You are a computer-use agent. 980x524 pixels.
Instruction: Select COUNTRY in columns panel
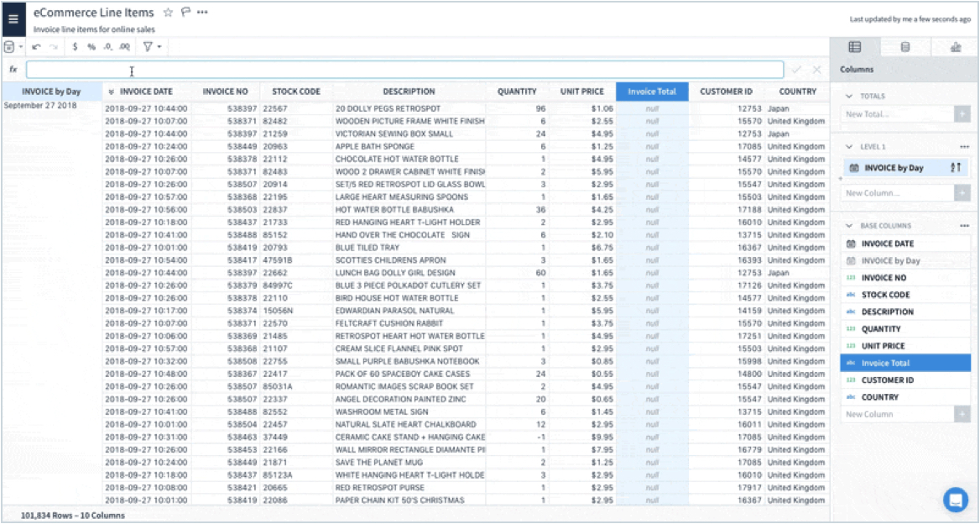(905, 397)
